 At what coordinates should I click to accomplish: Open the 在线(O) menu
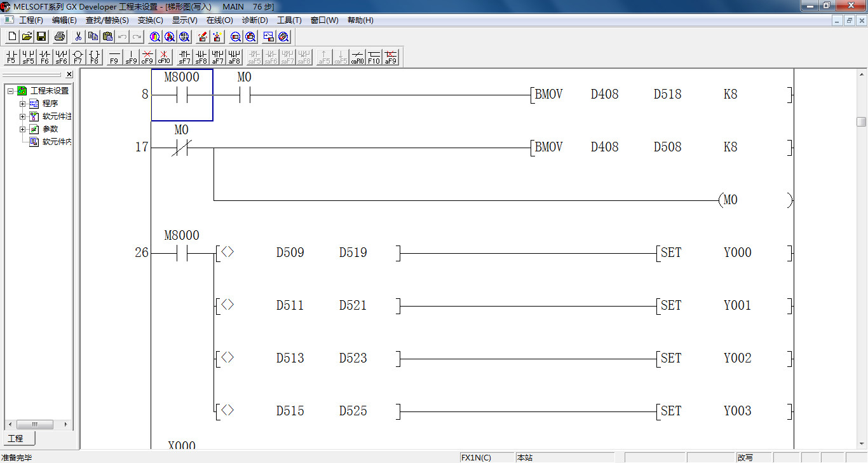pos(219,20)
